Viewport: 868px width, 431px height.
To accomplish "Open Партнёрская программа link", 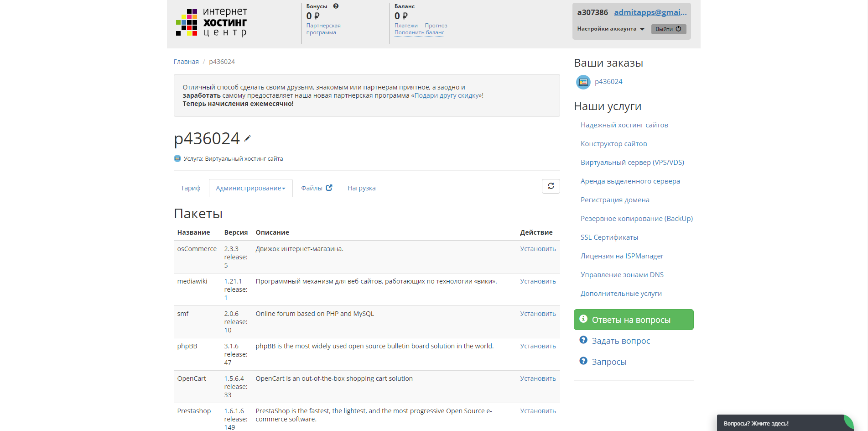I will [x=323, y=29].
